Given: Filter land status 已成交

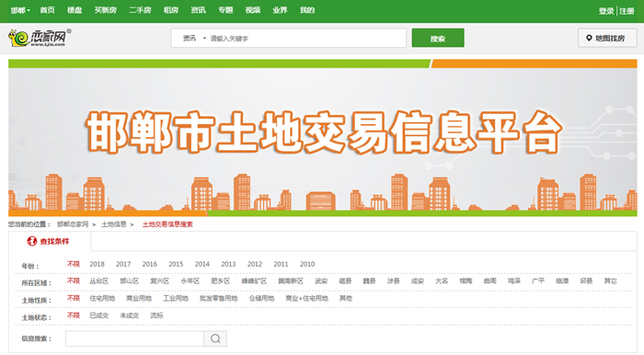Looking at the screenshot, I should point(99,315).
